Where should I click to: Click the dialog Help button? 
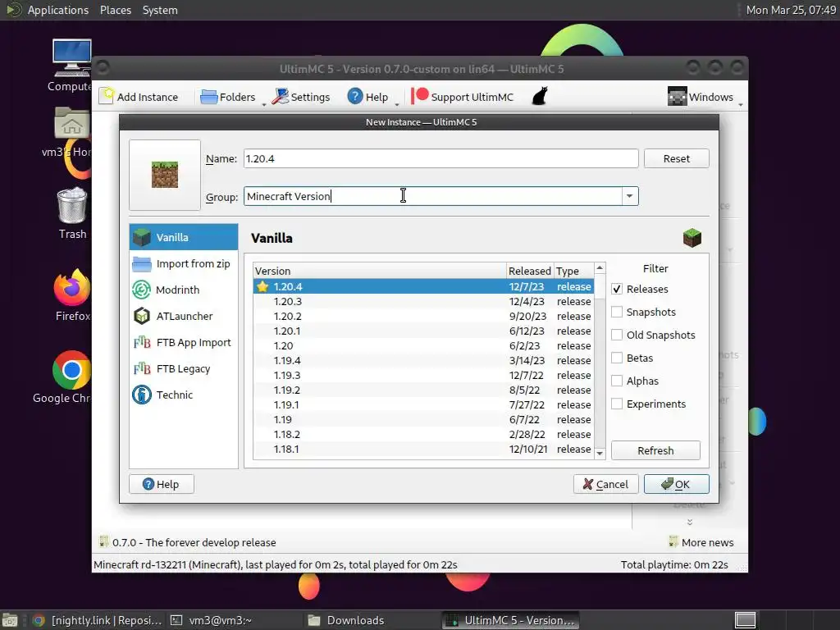pos(162,484)
